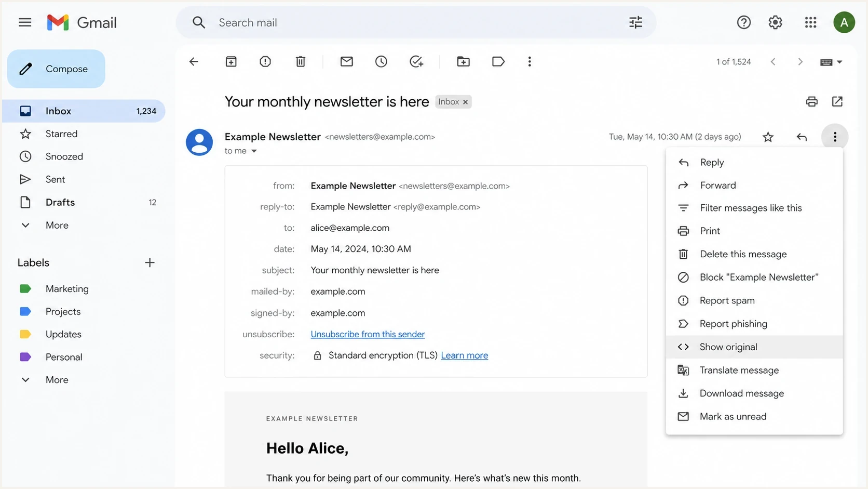Open the main menu hamburger icon

point(25,22)
